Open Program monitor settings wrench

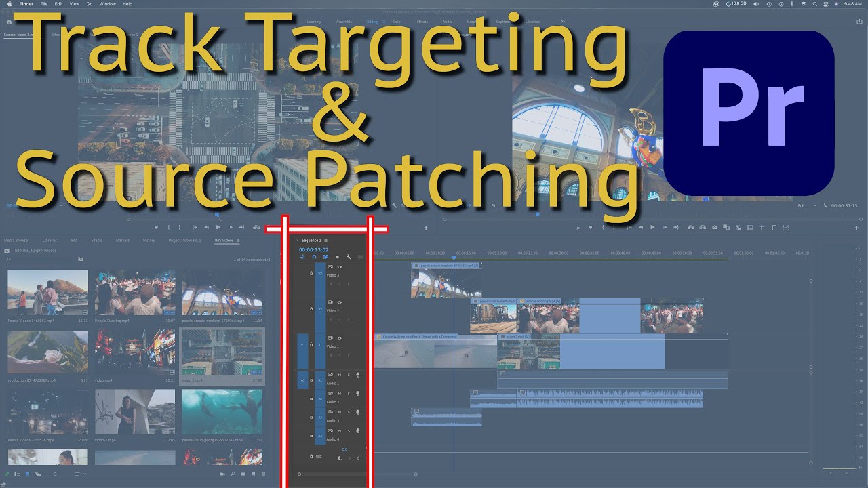826,205
